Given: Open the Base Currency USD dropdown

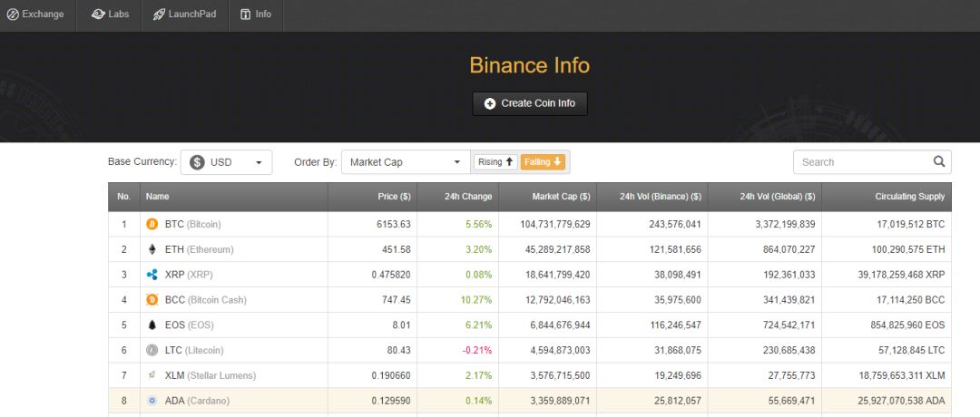Looking at the screenshot, I should 226,162.
